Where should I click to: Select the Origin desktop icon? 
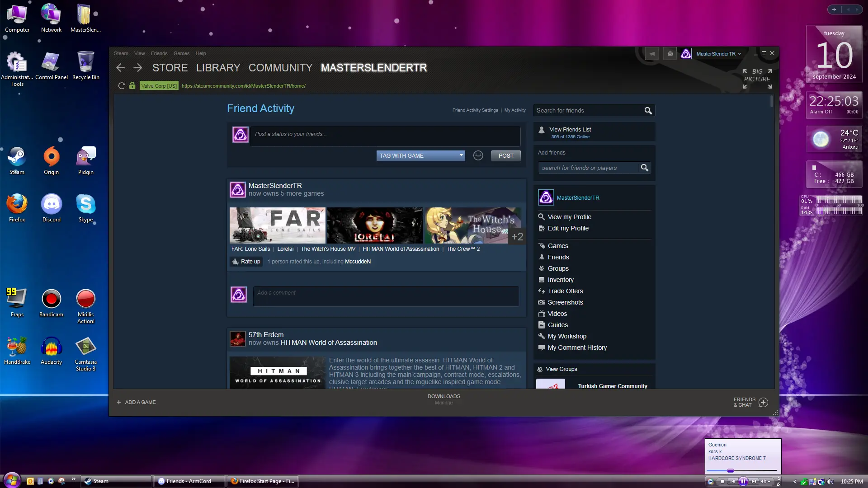[52, 161]
